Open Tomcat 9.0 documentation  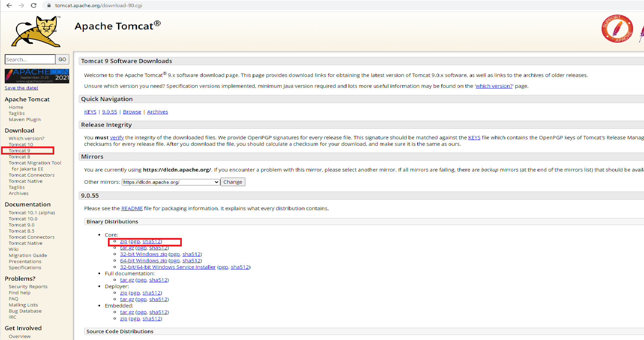22,225
